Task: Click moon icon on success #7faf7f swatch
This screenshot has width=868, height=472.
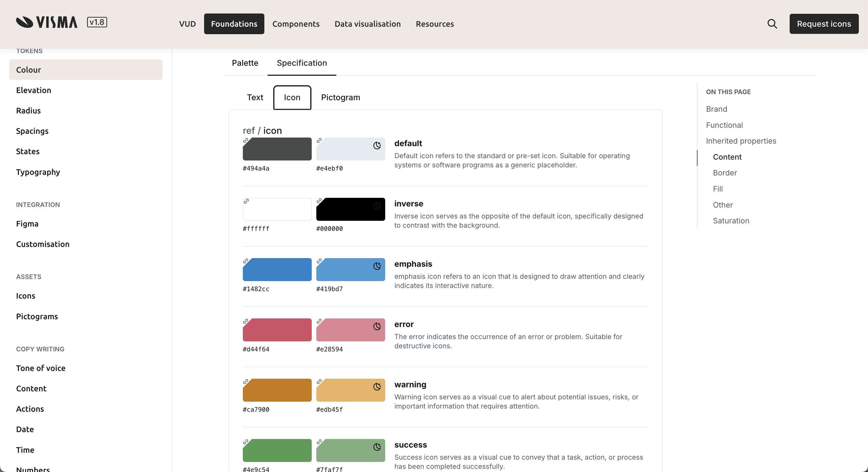Action: [x=377, y=447]
